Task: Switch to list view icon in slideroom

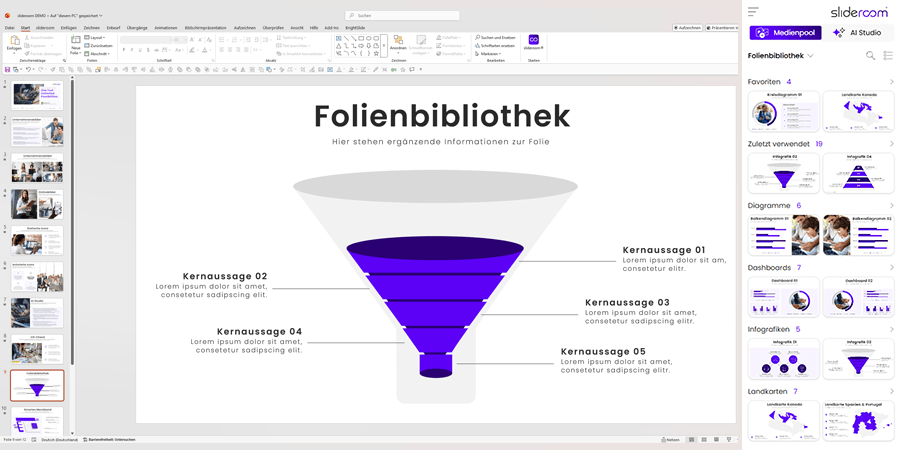Action: click(887, 56)
